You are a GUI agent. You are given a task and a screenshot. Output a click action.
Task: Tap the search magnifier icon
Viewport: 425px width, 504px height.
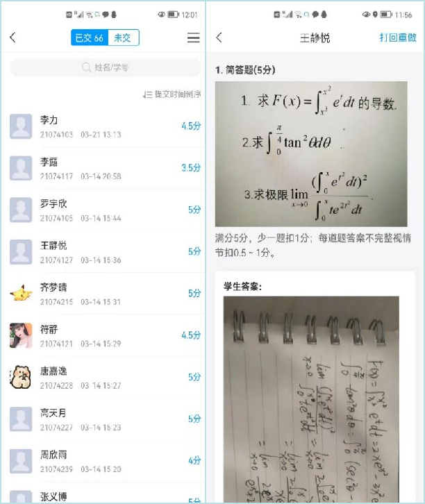click(86, 67)
